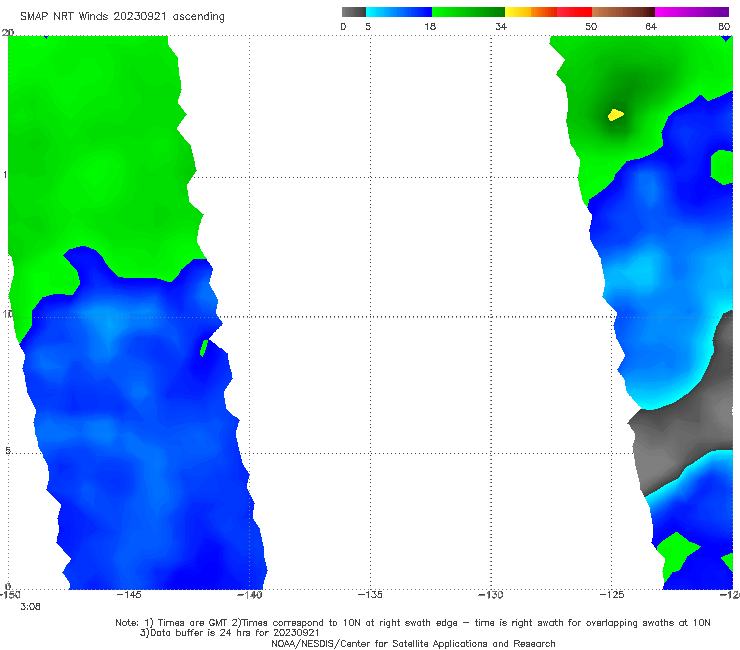
Task: Click the longitude label '-150'
Action: tap(10, 595)
